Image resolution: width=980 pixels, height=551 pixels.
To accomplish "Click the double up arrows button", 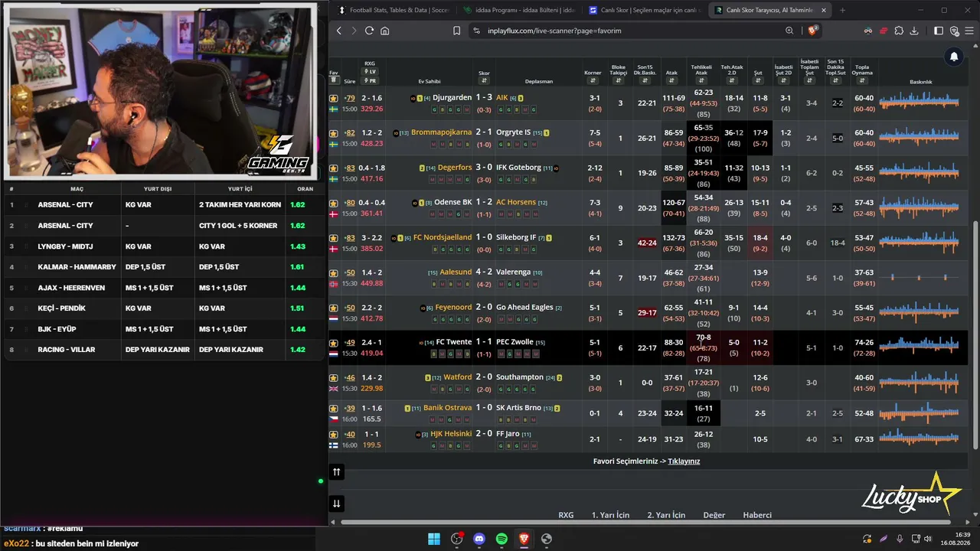I will (336, 472).
